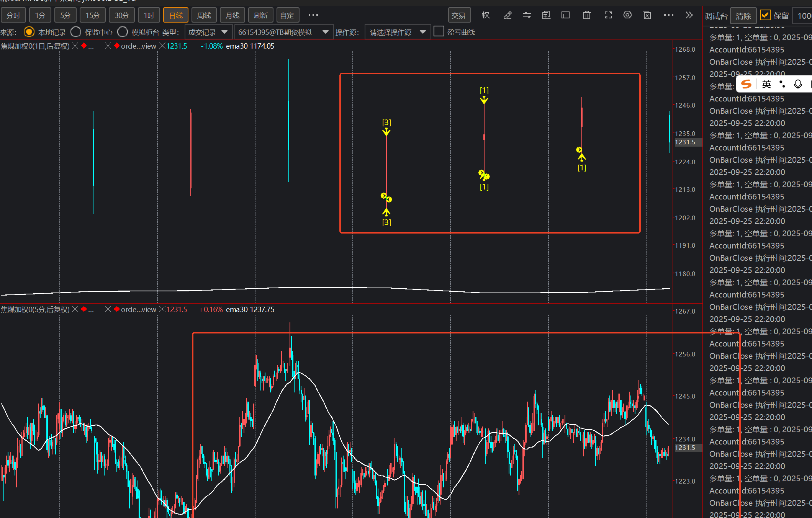Click the double-arrow collapse toolbar icon

pos(689,15)
